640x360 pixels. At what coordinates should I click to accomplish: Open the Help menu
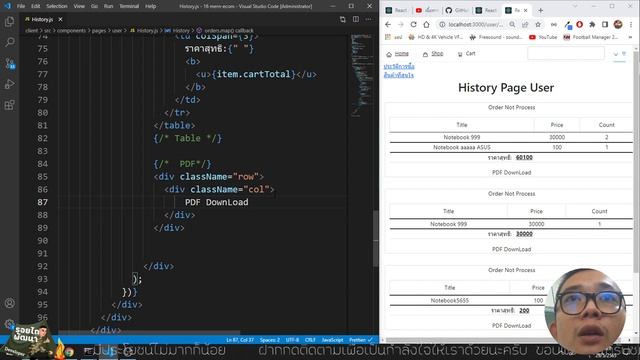pyautogui.click(x=151, y=6)
